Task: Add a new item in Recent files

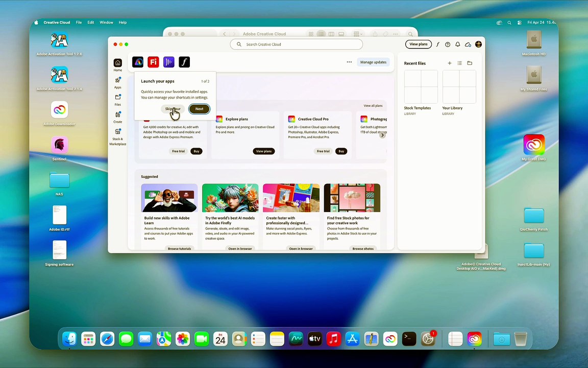Action: point(450,63)
